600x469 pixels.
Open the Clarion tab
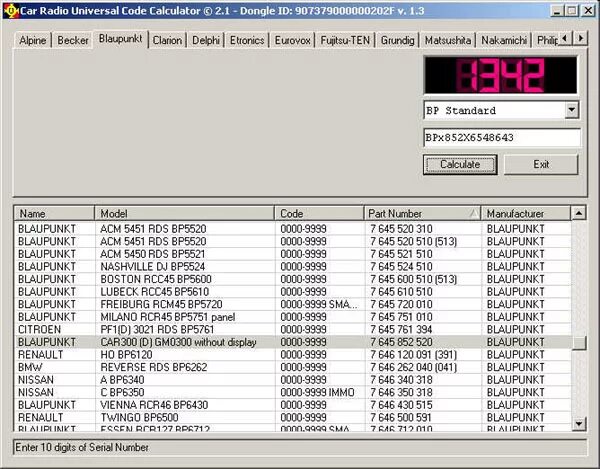(167, 40)
